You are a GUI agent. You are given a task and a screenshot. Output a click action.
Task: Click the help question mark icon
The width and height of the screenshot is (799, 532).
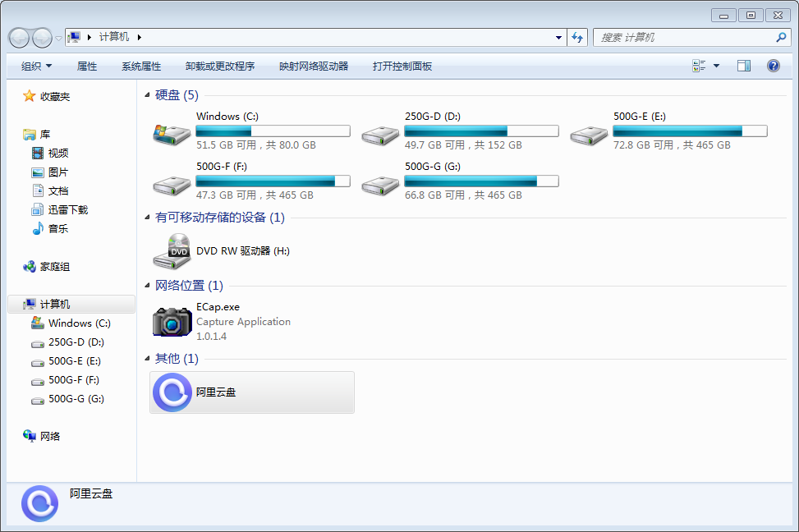click(x=773, y=66)
